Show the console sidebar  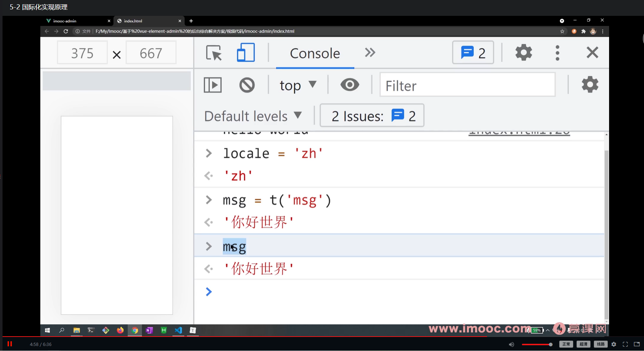click(x=213, y=85)
